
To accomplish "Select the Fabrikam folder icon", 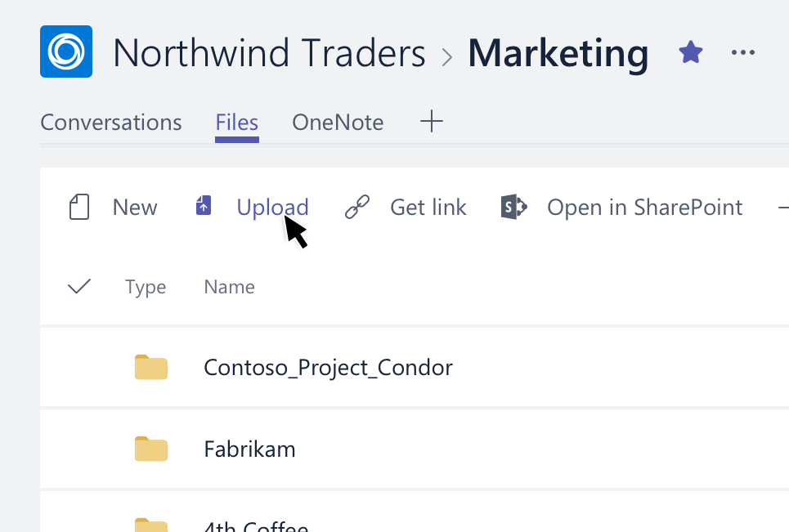I will tap(151, 449).
